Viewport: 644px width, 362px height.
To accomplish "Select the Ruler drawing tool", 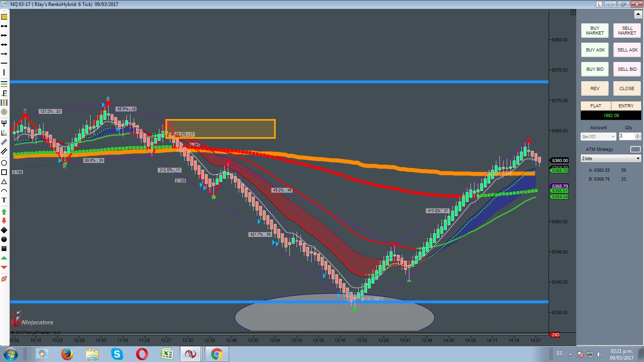I will tap(4, 17).
